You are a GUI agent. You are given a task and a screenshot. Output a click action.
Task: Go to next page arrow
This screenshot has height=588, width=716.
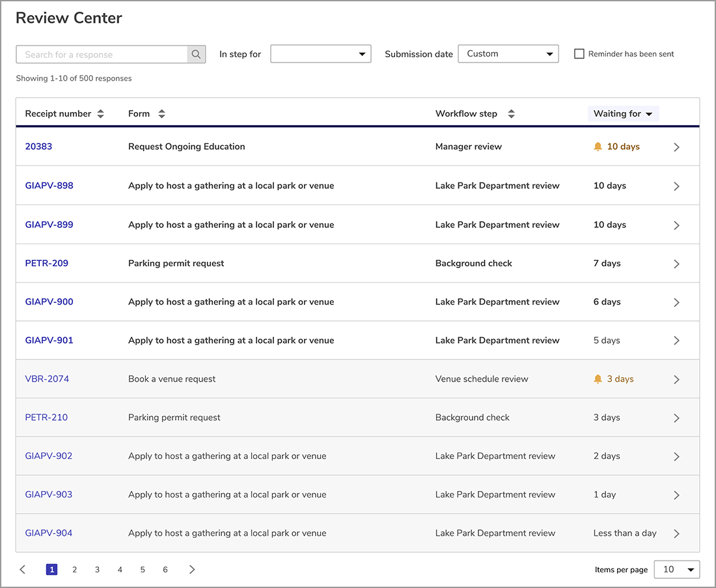(192, 569)
